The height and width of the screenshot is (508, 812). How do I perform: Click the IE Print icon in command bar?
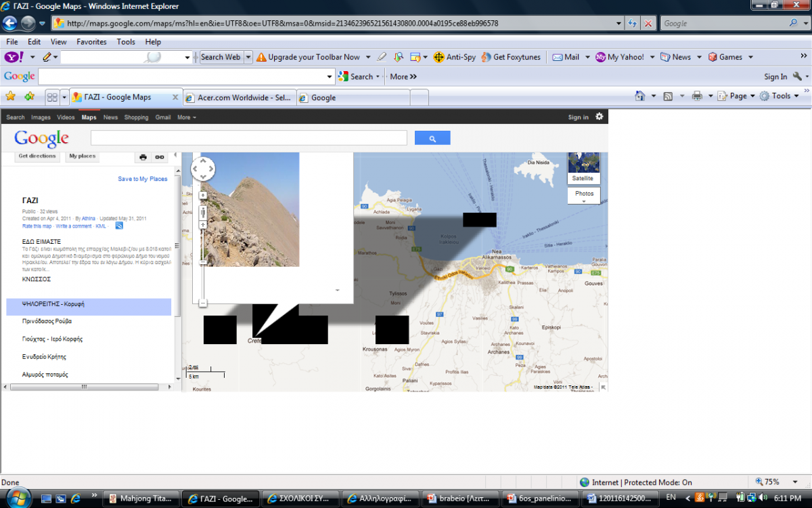coord(697,96)
